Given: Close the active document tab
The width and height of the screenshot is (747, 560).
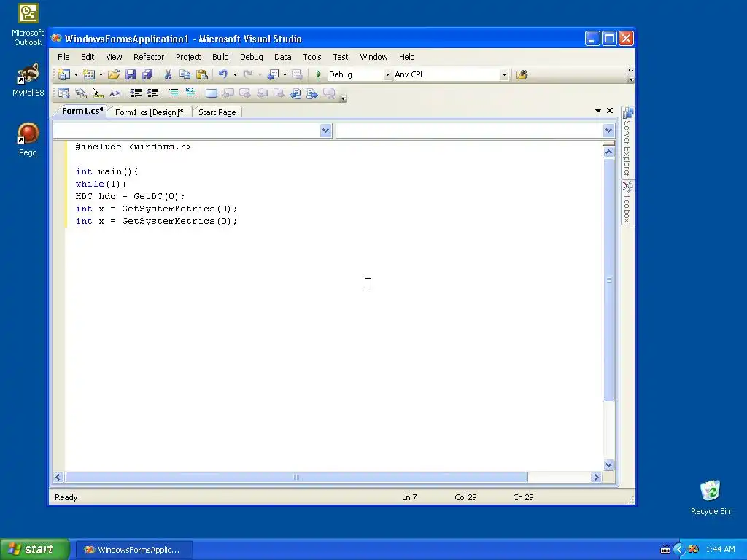Looking at the screenshot, I should 610,111.
